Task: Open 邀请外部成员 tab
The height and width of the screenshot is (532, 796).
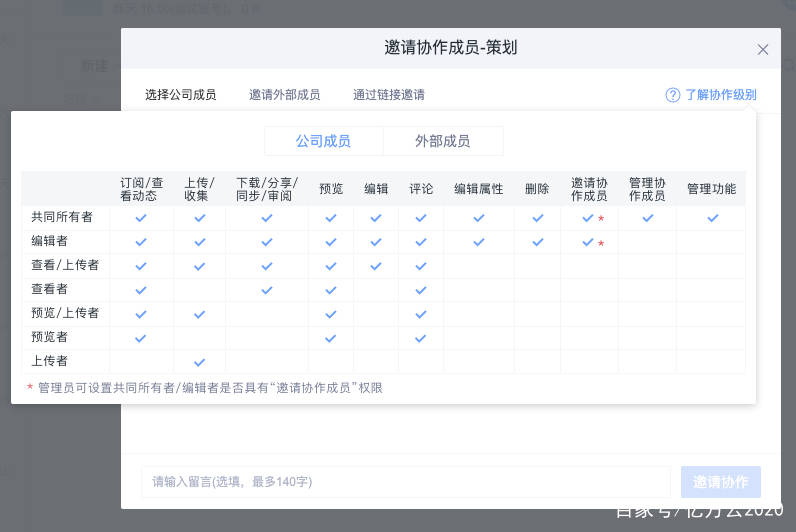Action: [x=284, y=95]
